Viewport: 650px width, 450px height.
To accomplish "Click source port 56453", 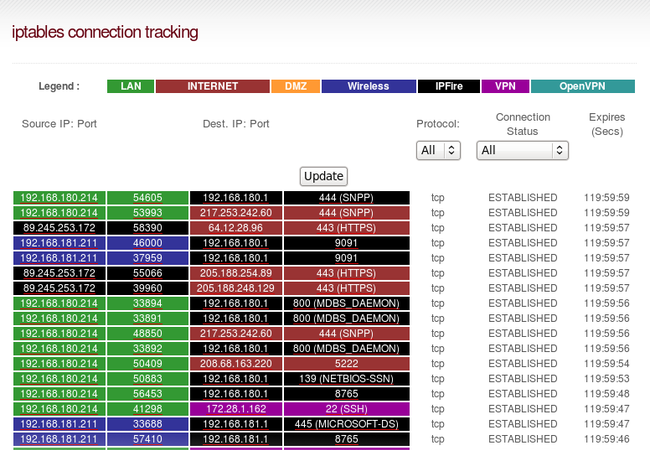I will [x=148, y=394].
